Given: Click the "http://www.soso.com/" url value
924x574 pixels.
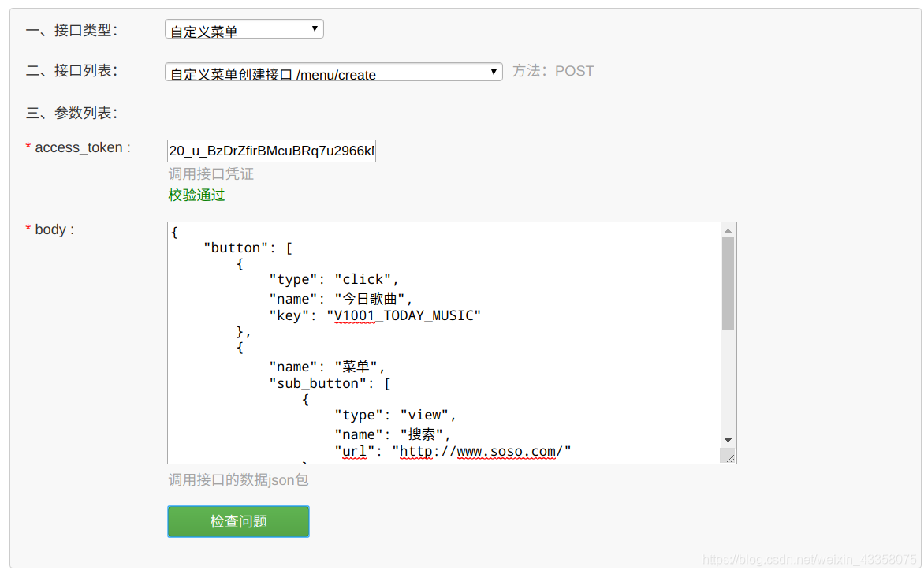Looking at the screenshot, I should tap(482, 452).
